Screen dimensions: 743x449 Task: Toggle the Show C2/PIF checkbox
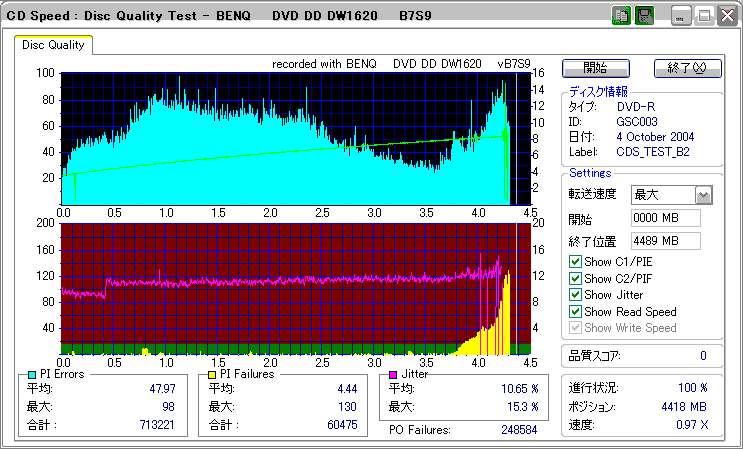[575, 279]
